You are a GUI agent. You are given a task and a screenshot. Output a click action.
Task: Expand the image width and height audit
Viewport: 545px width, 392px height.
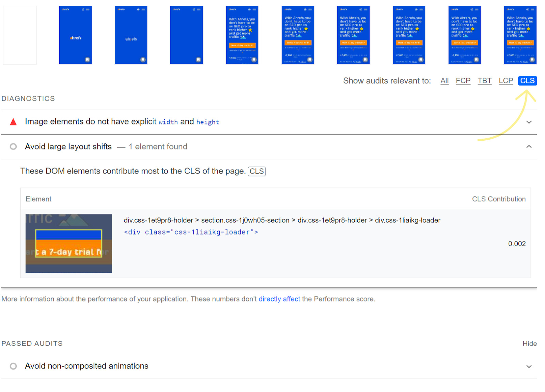[529, 122]
